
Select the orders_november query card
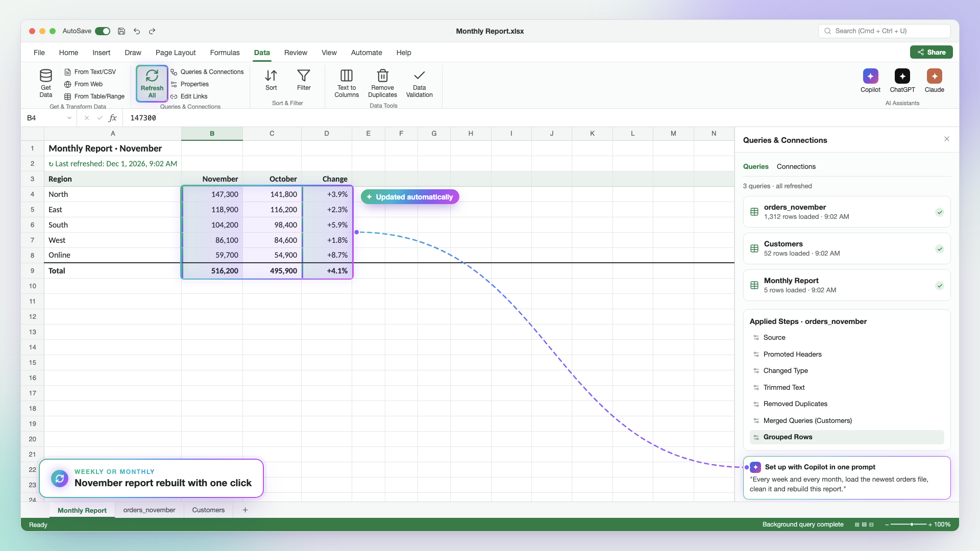pyautogui.click(x=846, y=212)
